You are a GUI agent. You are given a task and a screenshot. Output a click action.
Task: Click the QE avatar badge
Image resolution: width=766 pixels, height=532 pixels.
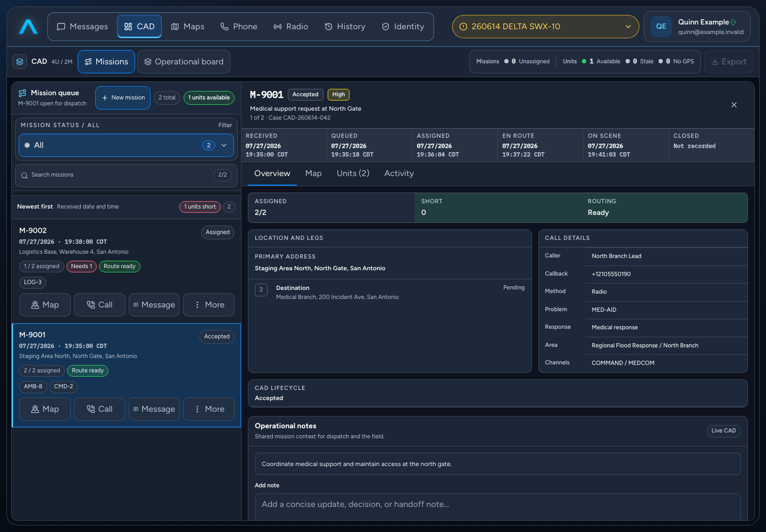(661, 27)
